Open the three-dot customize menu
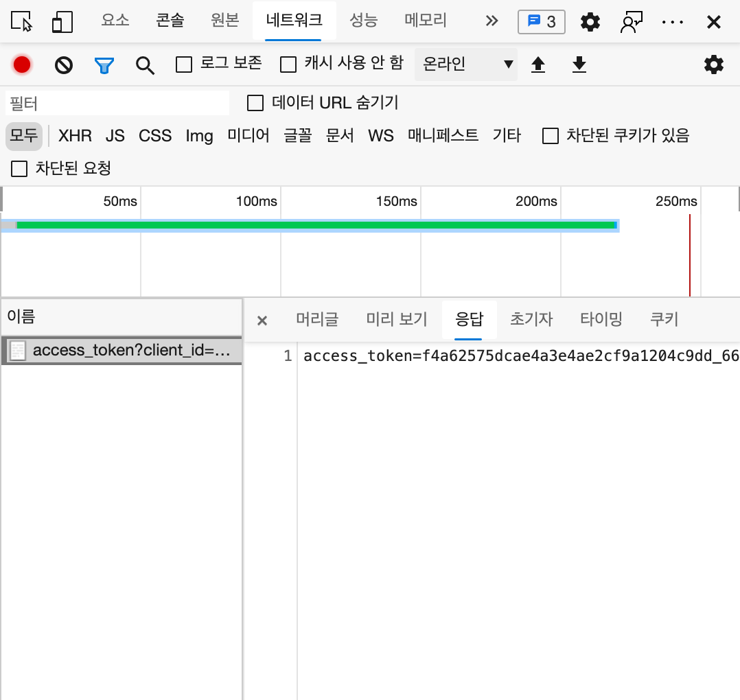This screenshot has width=740, height=700. [673, 22]
